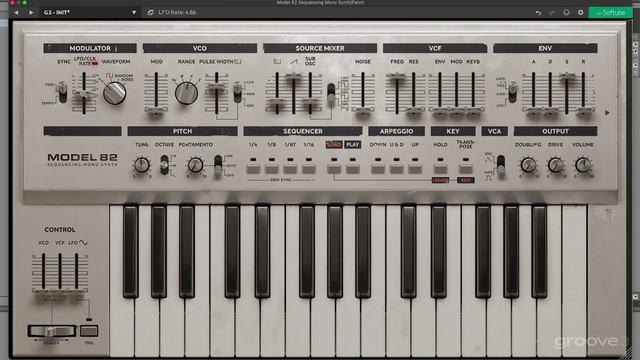Go to previous preset arrow
The width and height of the screenshot is (640, 360).
[x=16, y=13]
